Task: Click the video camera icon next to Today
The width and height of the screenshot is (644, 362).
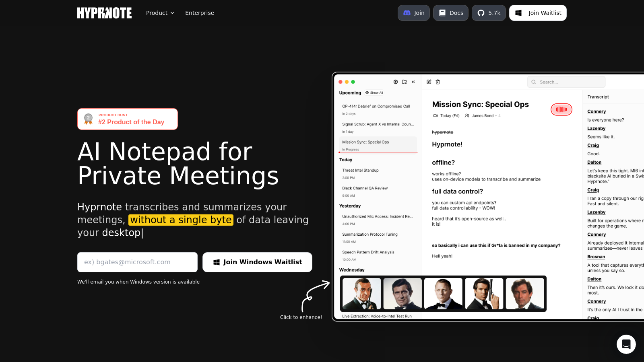Action: coord(435,115)
